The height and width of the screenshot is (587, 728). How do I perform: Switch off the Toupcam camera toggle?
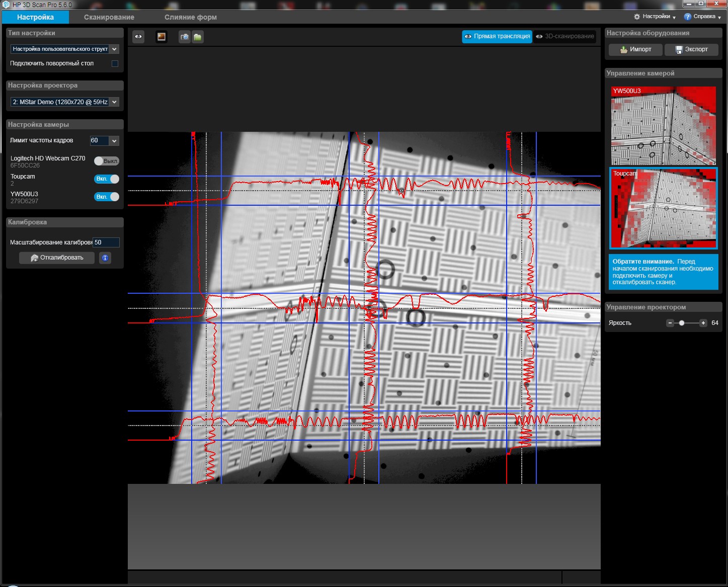click(x=106, y=179)
